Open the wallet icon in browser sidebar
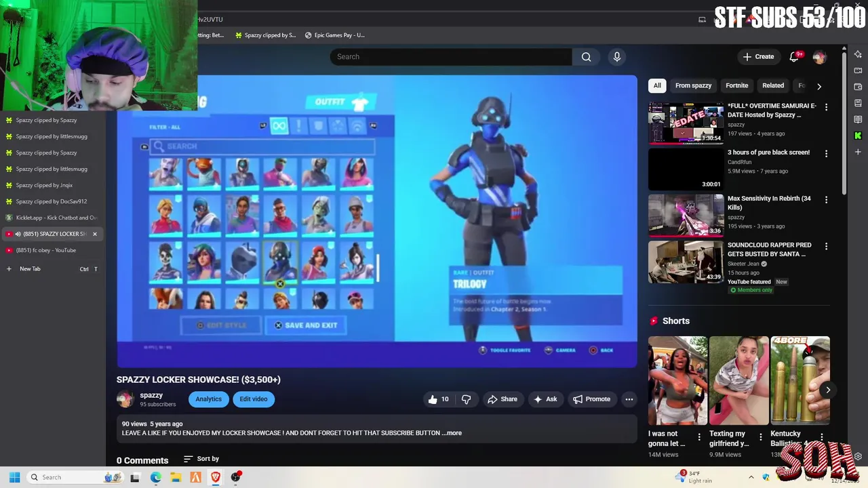This screenshot has height=488, width=868. point(858,87)
